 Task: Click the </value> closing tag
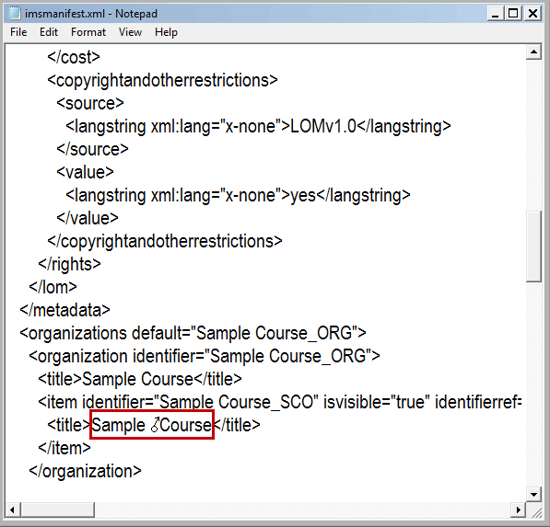(x=88, y=218)
